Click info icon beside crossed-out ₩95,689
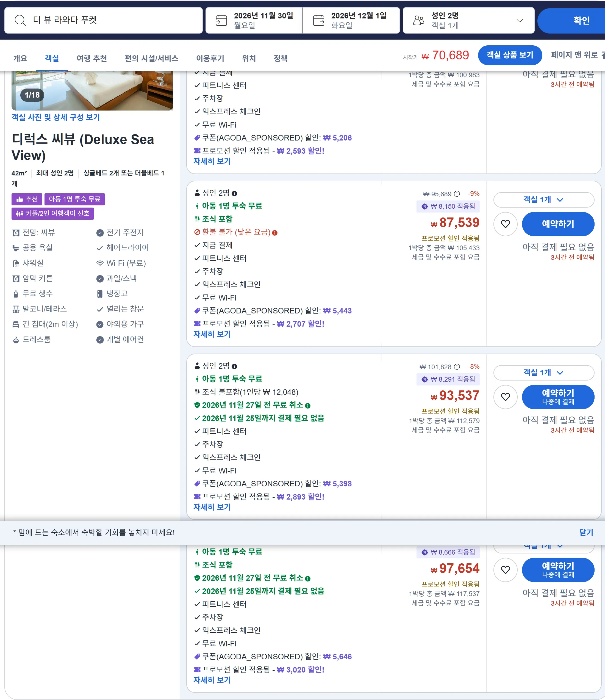The height and width of the screenshot is (700, 605). 457,194
